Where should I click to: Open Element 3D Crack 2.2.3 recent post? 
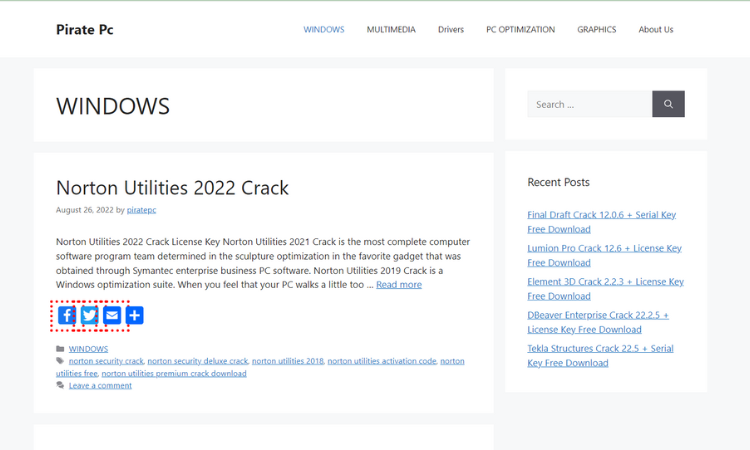point(606,289)
